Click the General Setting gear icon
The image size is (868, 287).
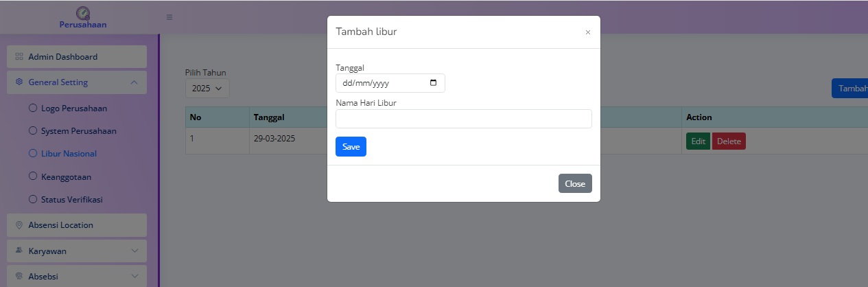point(19,82)
